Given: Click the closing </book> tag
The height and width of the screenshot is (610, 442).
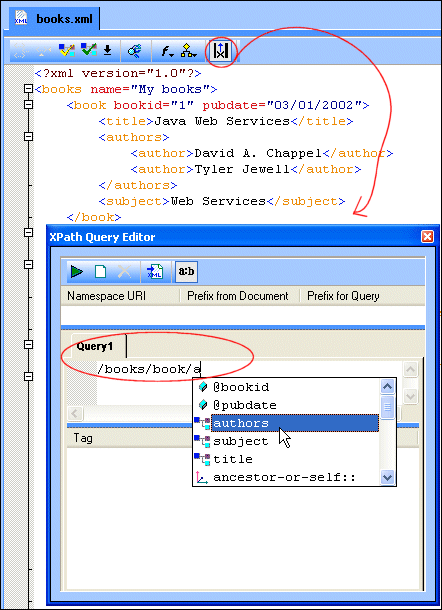Looking at the screenshot, I should pos(94,217).
